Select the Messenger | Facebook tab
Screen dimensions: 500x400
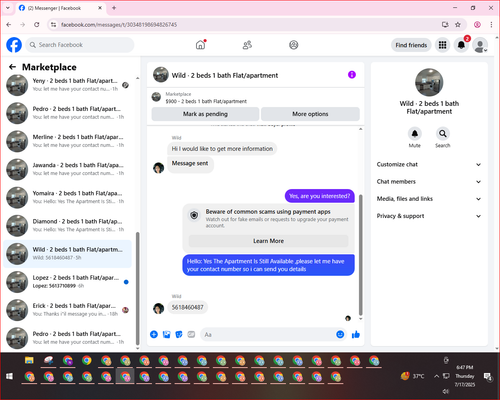pyautogui.click(x=60, y=8)
